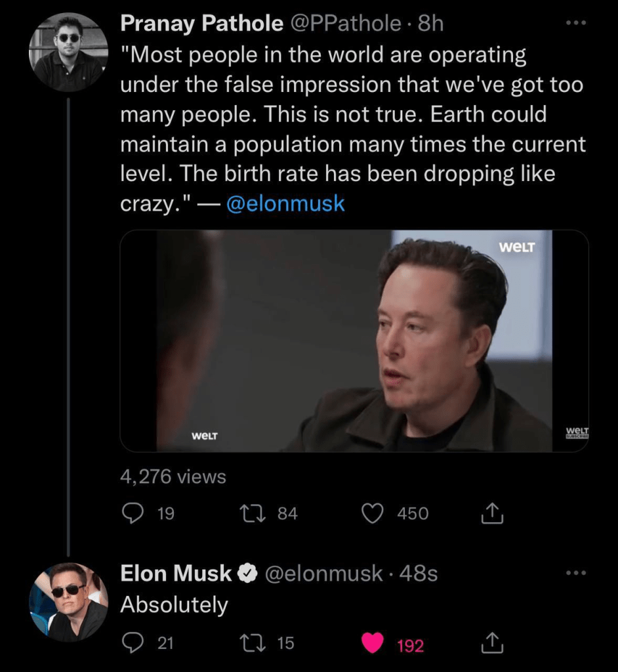Like the tweet with 450 likes
Screen dimensions: 618x672
pyautogui.click(x=373, y=513)
